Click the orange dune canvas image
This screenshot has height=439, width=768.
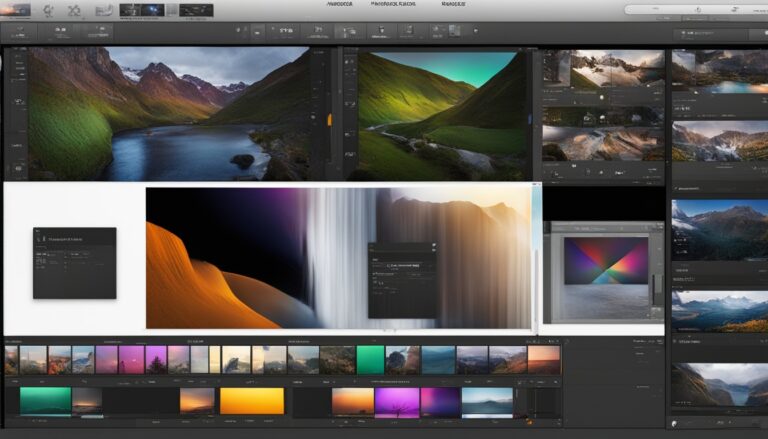click(338, 258)
